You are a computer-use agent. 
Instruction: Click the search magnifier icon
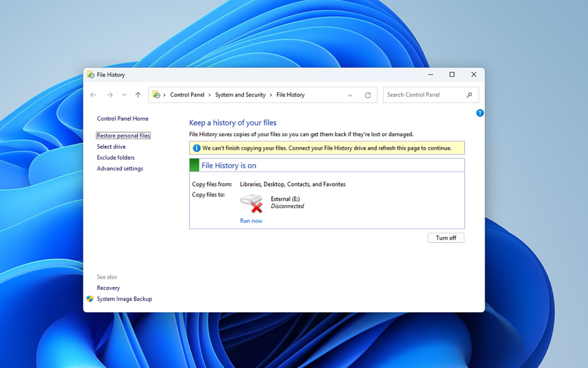[x=469, y=94]
